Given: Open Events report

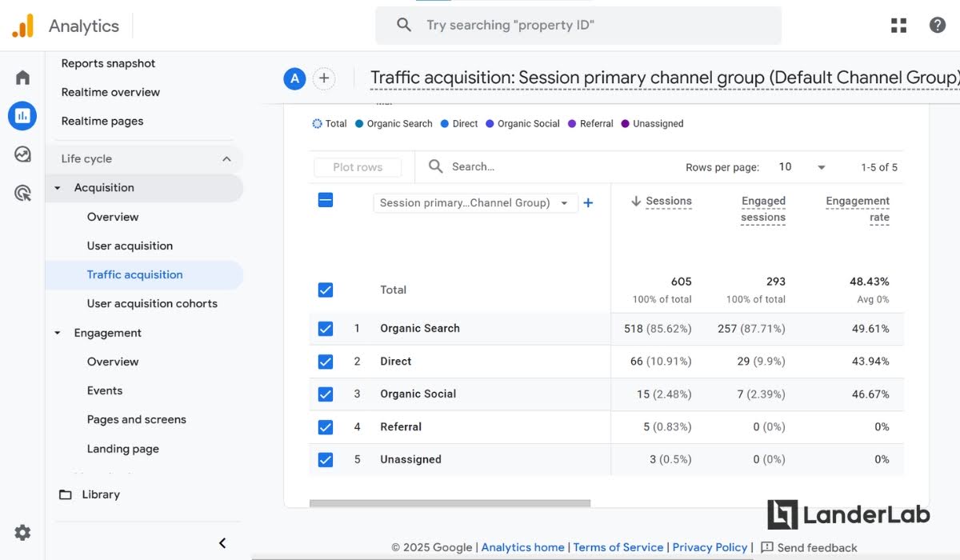Looking at the screenshot, I should coord(105,390).
